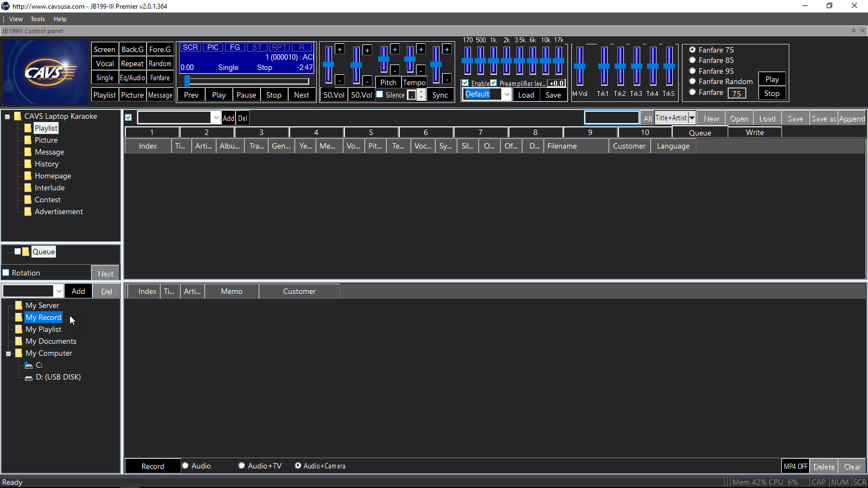
Task: Choose Audio recording mode
Action: point(186,466)
